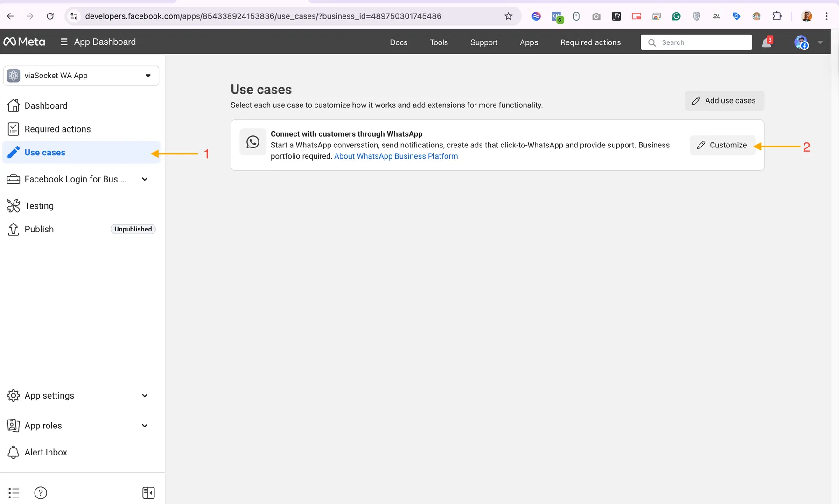
Task: Open the Meta App Dashboard hamburger menu
Action: coord(63,42)
